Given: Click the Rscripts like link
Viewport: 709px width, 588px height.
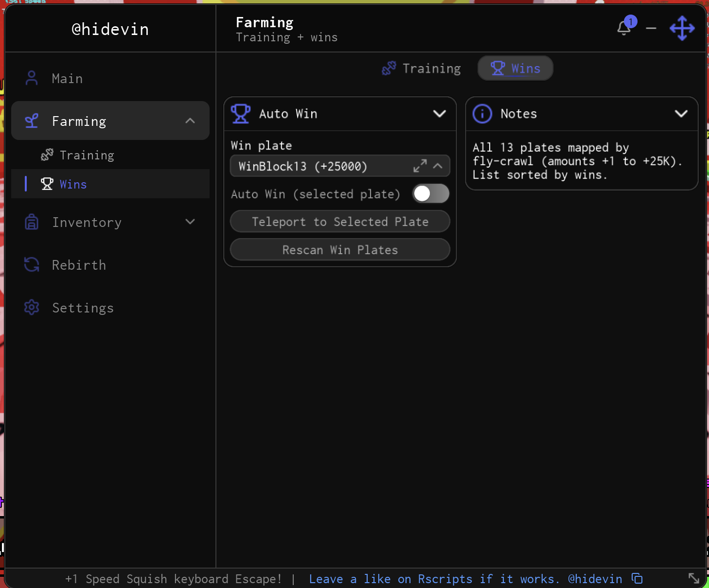Looking at the screenshot, I should tap(465, 579).
